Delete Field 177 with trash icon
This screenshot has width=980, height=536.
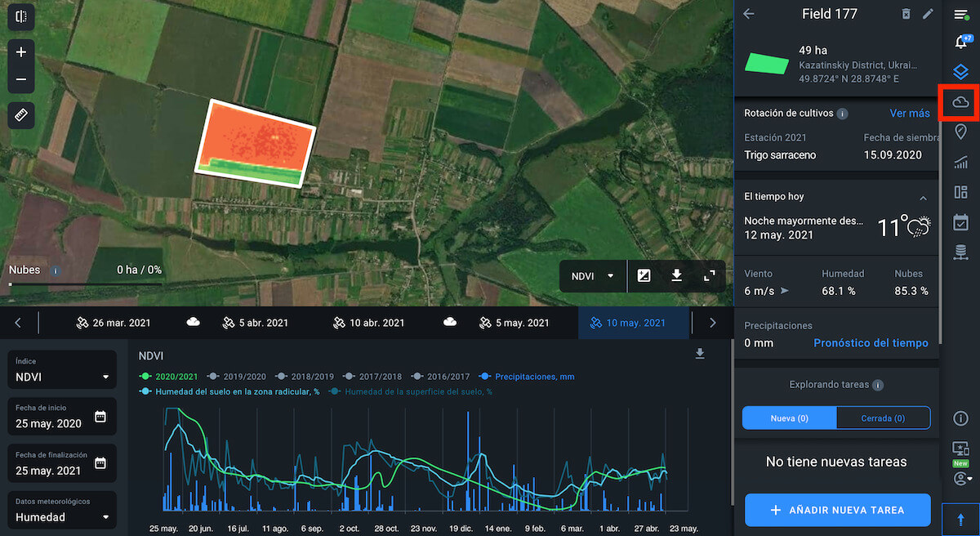(906, 14)
